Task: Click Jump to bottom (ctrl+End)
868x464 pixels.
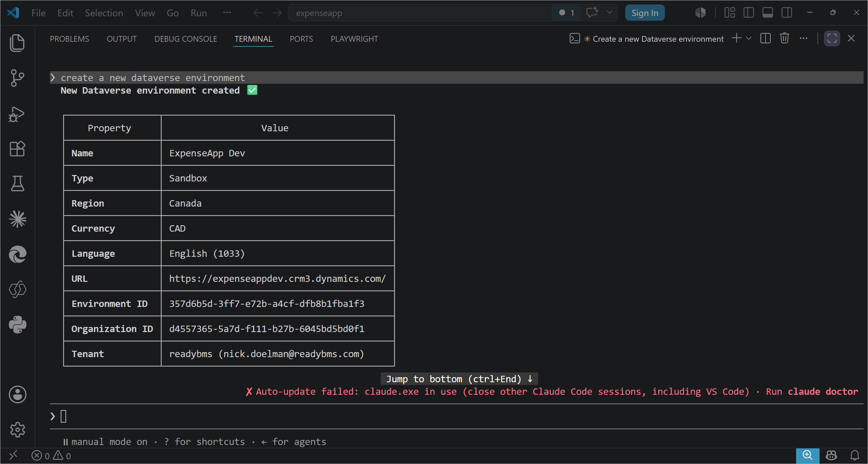Action: (x=459, y=379)
